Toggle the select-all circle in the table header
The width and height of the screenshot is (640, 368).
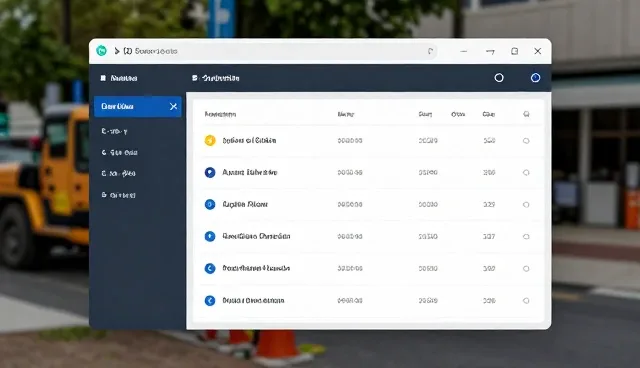point(526,114)
